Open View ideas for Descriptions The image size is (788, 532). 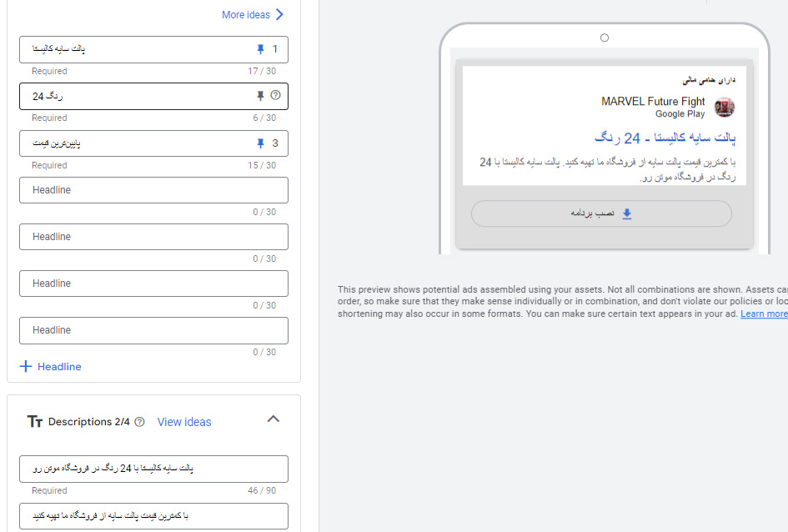pos(184,422)
